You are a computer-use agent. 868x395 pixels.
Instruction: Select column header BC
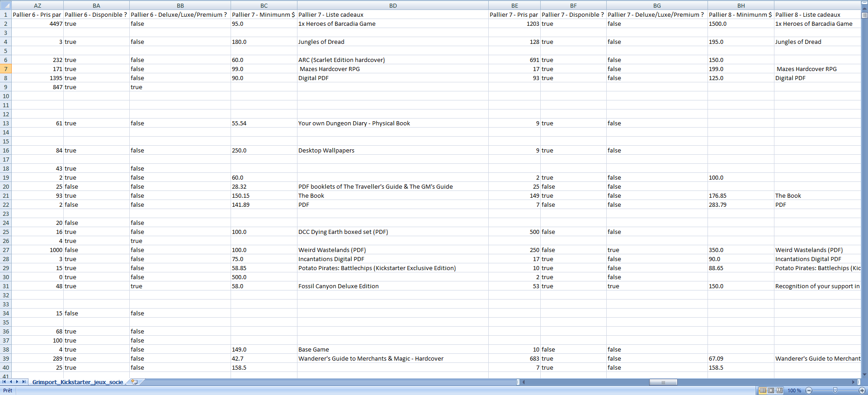tap(264, 5)
